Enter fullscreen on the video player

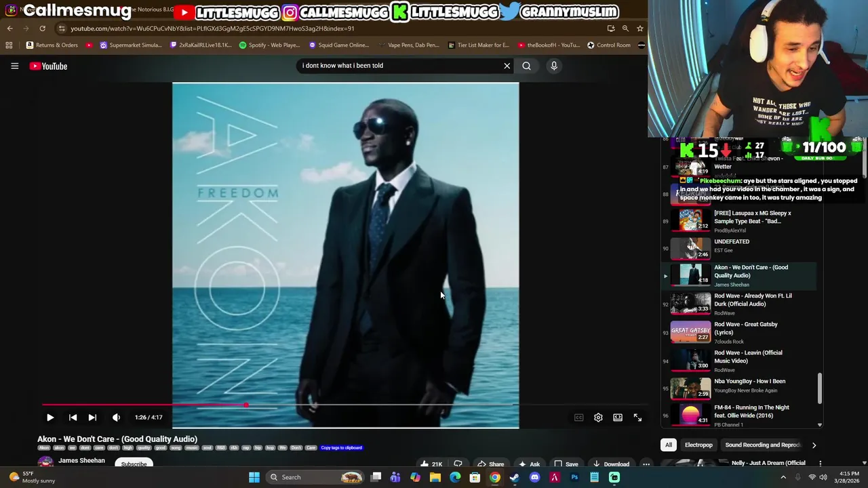[637, 418]
